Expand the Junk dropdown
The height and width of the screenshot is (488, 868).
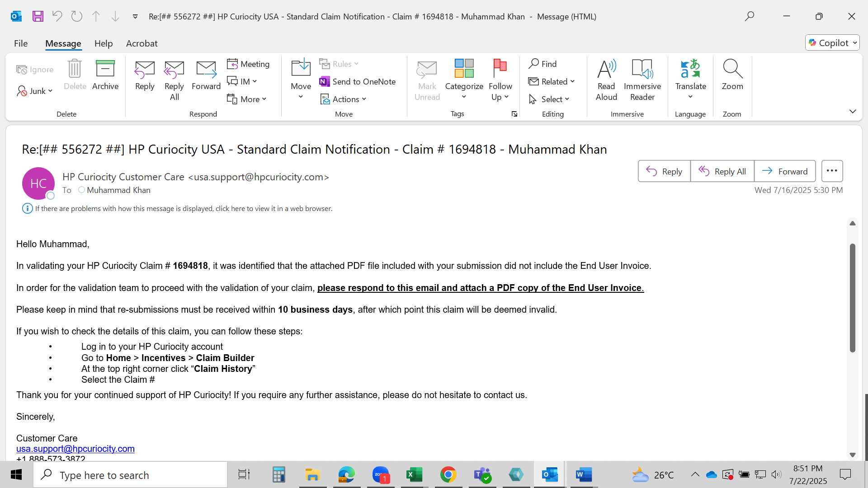(x=35, y=91)
